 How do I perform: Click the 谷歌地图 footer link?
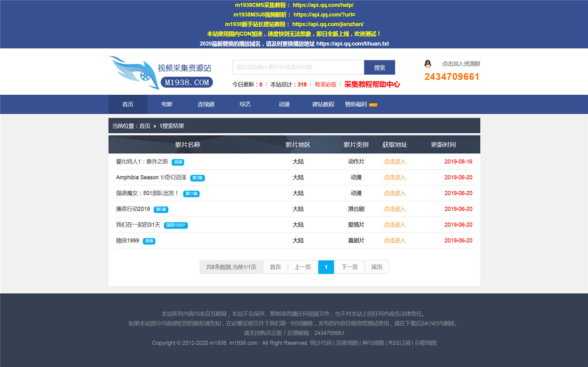click(x=426, y=343)
